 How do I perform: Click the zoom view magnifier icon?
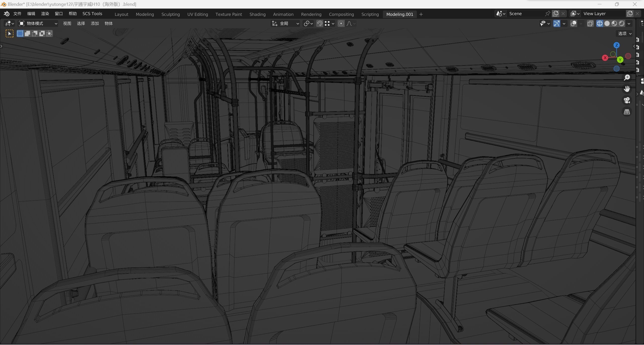pos(627,78)
